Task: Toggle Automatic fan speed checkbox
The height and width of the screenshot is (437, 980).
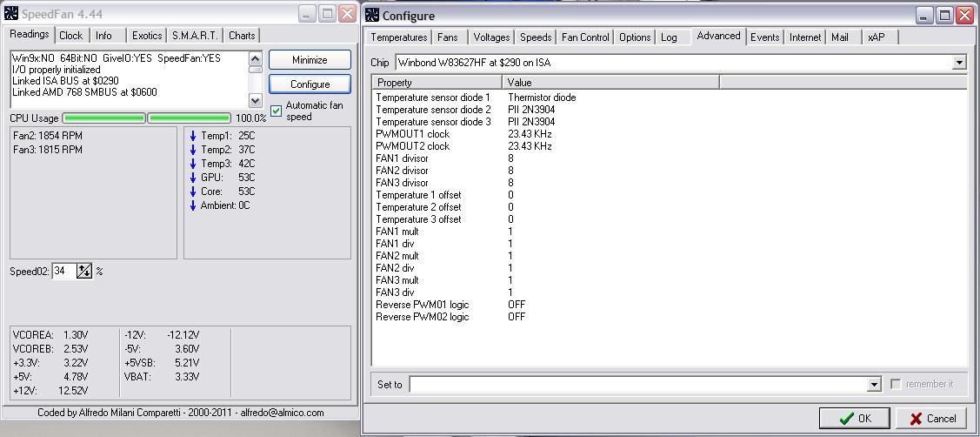Action: (x=276, y=111)
